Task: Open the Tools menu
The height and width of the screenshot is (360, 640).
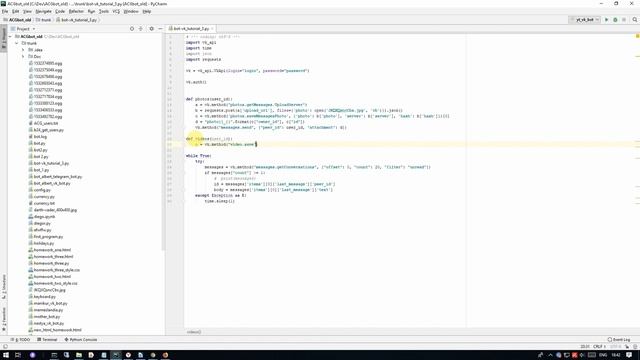Action: pyautogui.click(x=104, y=11)
